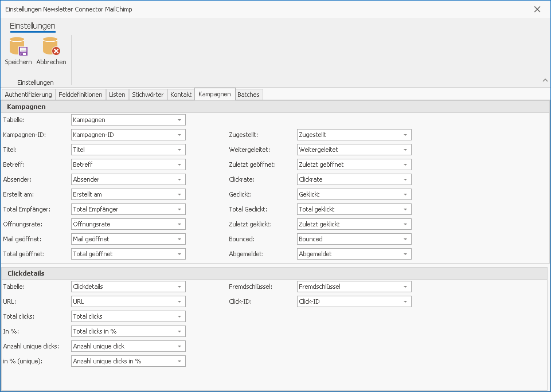Switch to the Batches tab
Screen dimensions: 551x392
[x=248, y=95]
